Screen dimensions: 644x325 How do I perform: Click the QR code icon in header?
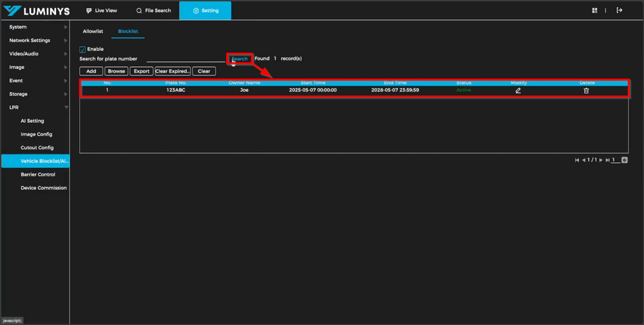click(594, 10)
